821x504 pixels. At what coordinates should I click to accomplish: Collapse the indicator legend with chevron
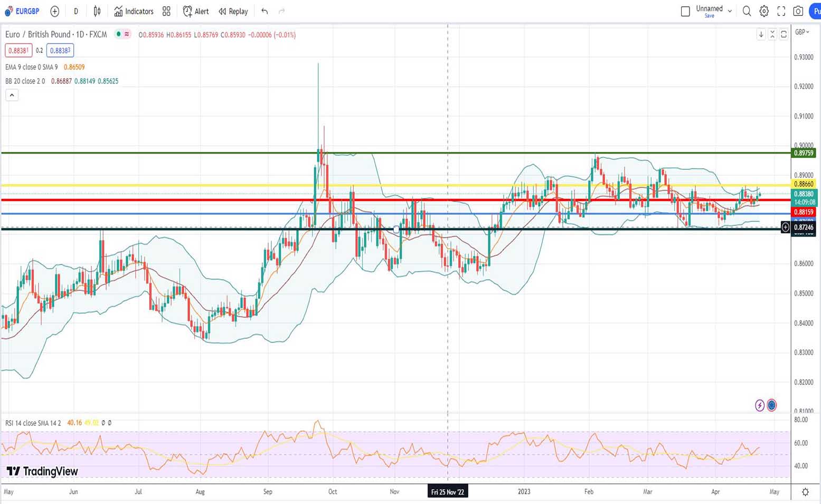pos(12,95)
